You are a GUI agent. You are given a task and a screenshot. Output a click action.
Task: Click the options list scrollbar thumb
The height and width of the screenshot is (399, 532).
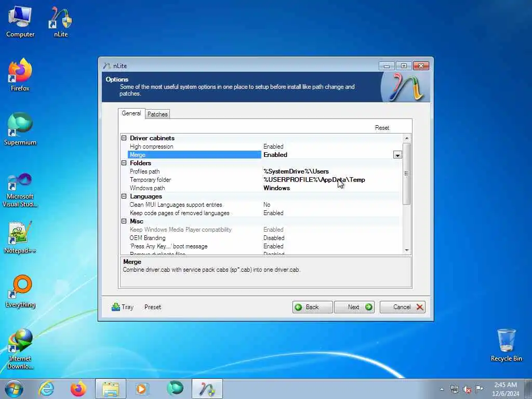point(406,174)
